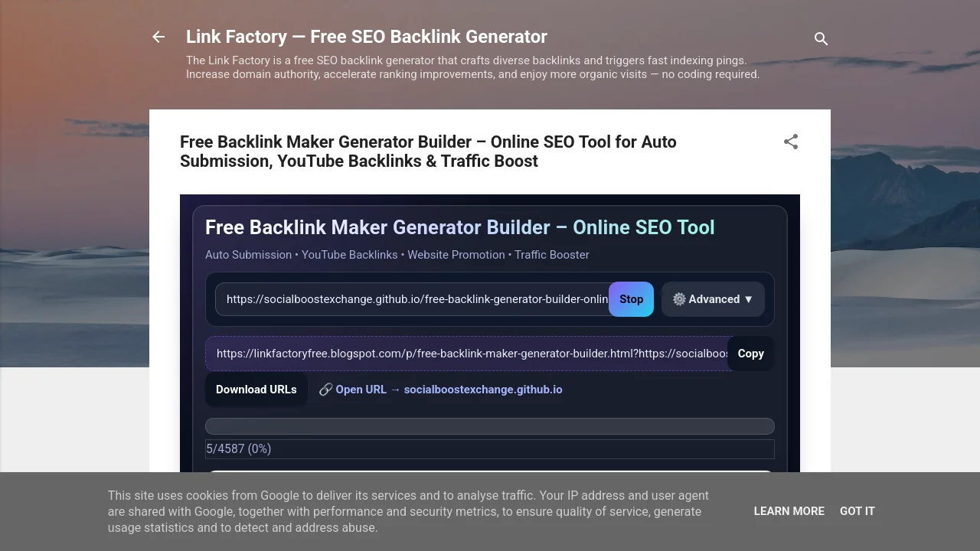Click the backlink generation progress bar

tap(490, 426)
